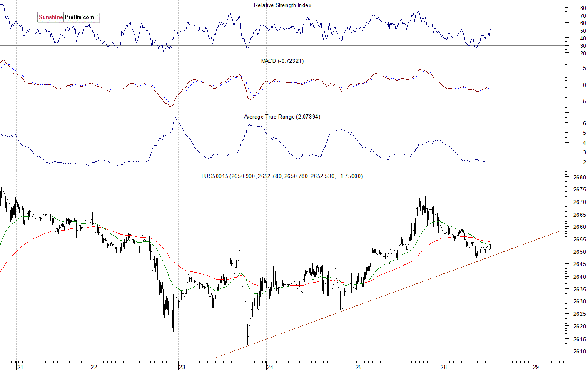588x370 pixels.
Task: Click date label 22 on time axis
Action: pyautogui.click(x=94, y=367)
